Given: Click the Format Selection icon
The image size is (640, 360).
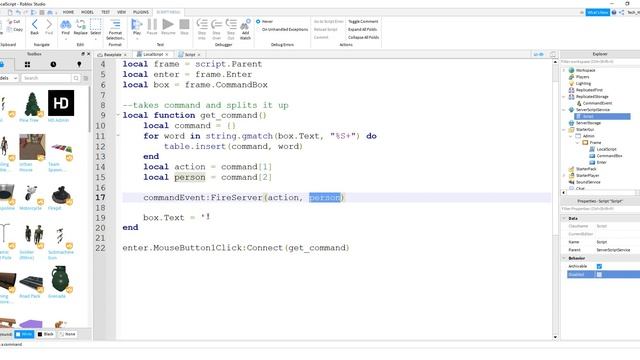Looking at the screenshot, I should click(115, 24).
